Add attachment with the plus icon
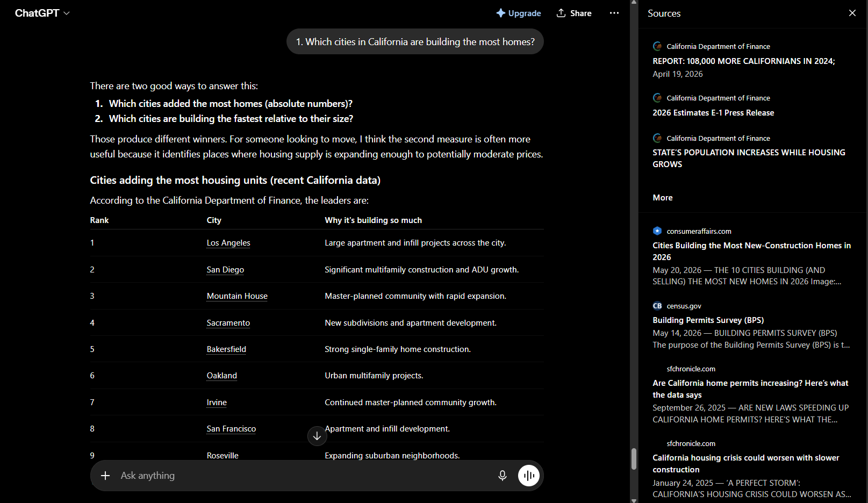Image resolution: width=868 pixels, height=503 pixels. click(105, 476)
